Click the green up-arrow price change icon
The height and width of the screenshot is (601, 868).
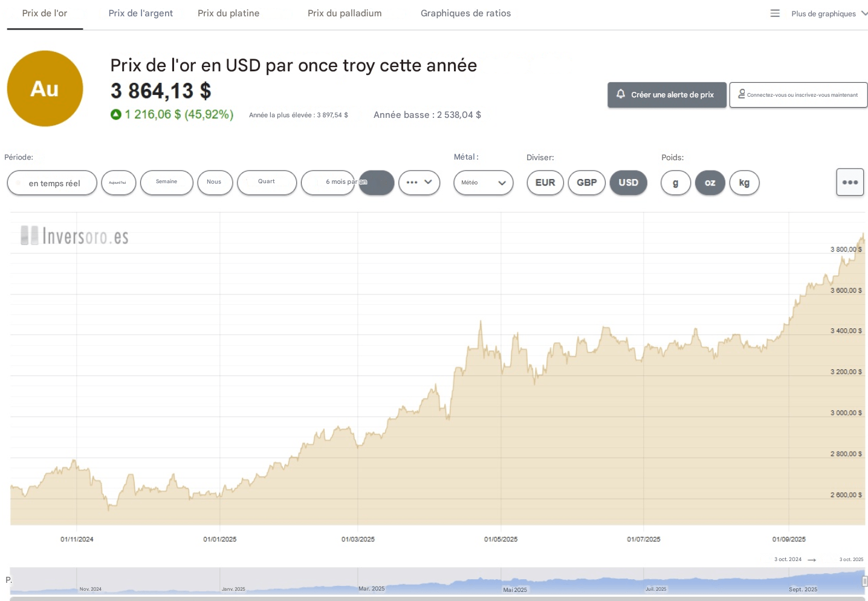click(116, 114)
